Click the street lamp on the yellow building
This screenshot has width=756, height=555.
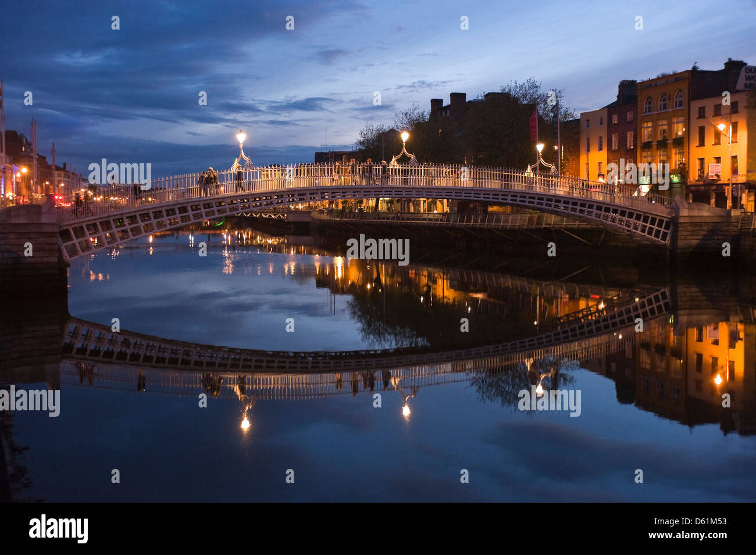pos(721,127)
